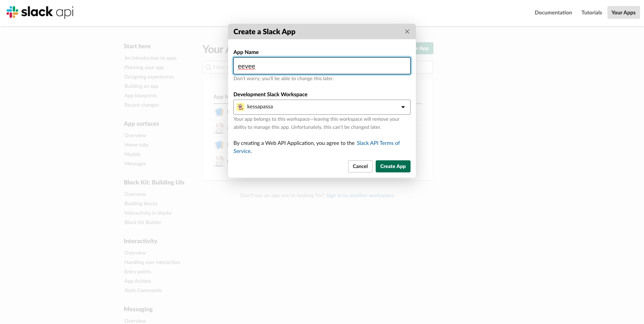Image resolution: width=644 pixels, height=324 pixels.
Task: Open the Slack API Terms of Service link
Action: [378, 143]
